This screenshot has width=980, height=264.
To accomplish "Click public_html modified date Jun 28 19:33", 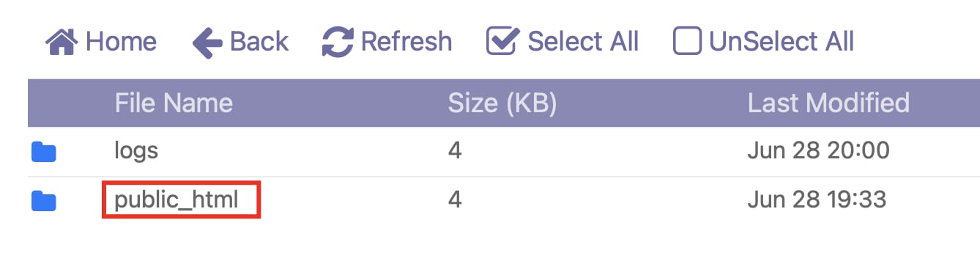I will 817,199.
